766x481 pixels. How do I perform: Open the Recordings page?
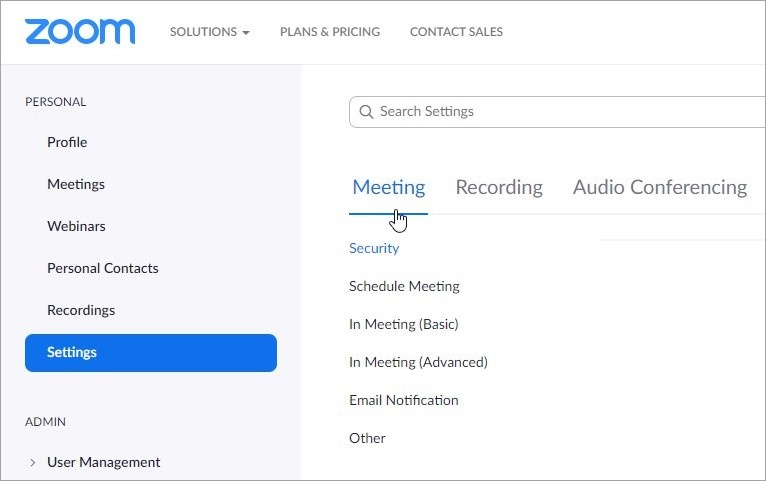(x=81, y=310)
